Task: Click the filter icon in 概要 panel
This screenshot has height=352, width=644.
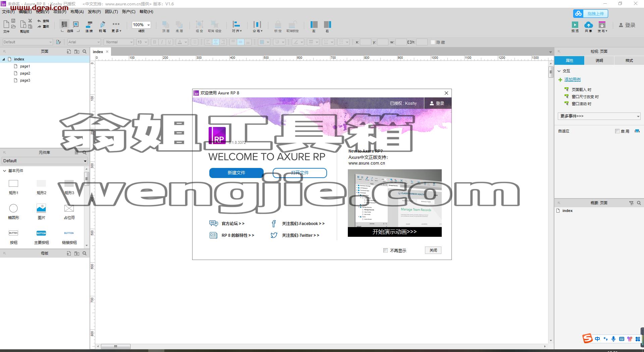Action: point(631,203)
